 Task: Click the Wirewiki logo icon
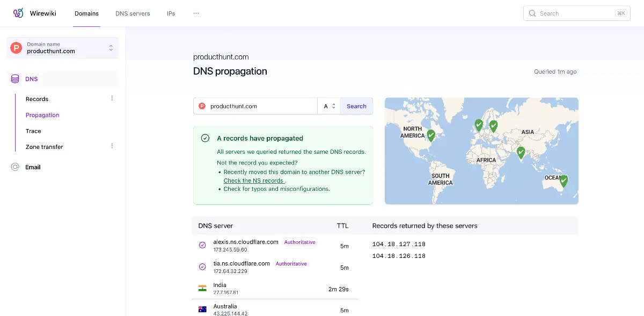[x=18, y=13]
